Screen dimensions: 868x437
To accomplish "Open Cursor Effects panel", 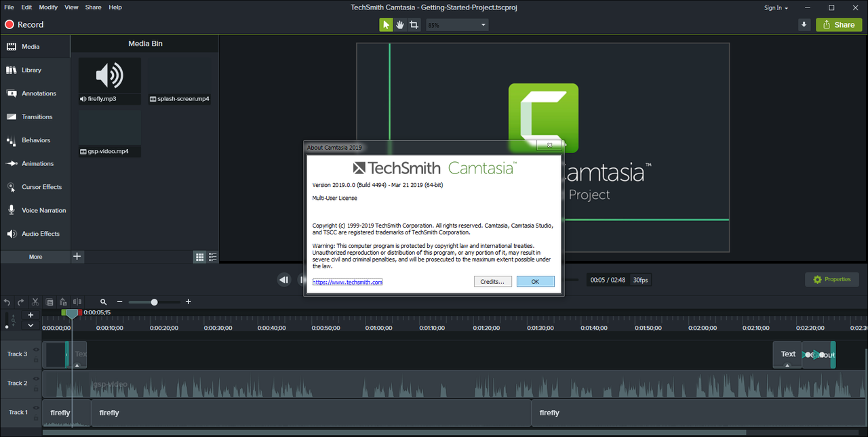I will click(35, 187).
